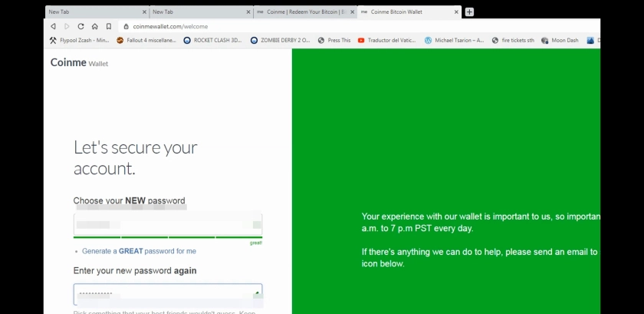644x314 pixels.
Task: Click the "Let's secure your account." heading
Action: (136, 158)
